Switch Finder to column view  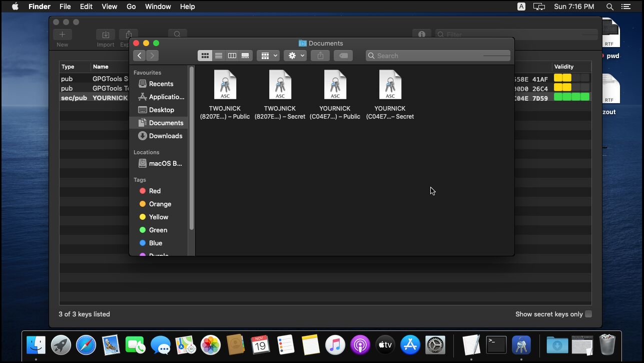point(232,56)
